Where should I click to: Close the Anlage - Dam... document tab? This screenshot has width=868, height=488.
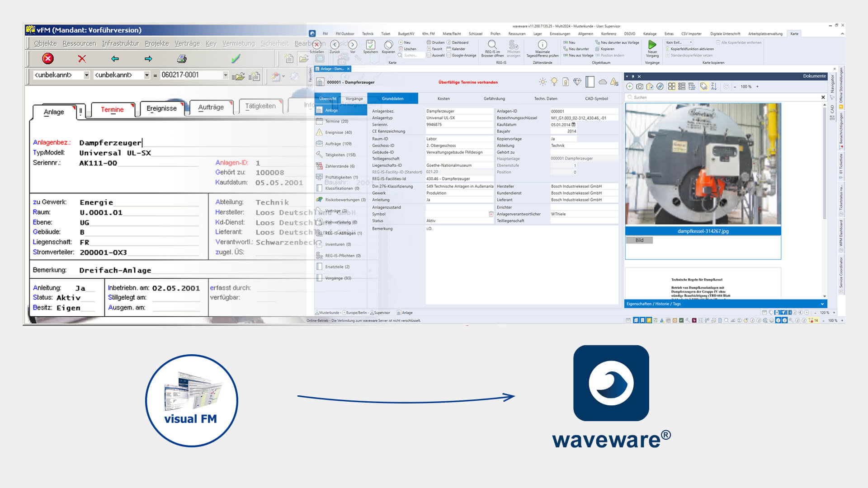tap(348, 69)
